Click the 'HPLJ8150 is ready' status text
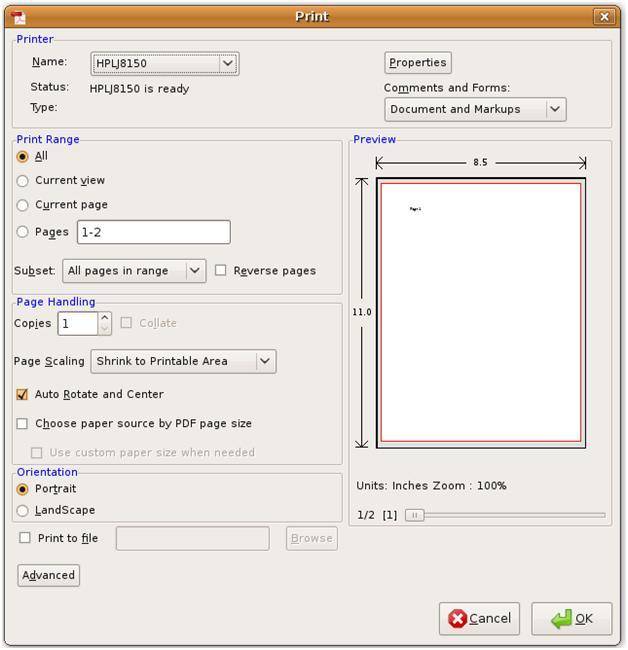This screenshot has width=628, height=650. tap(139, 89)
